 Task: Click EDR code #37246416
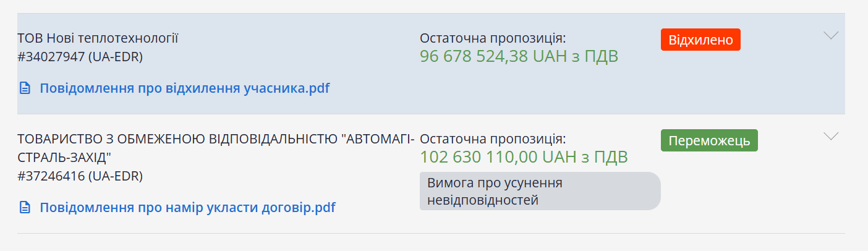[80, 176]
